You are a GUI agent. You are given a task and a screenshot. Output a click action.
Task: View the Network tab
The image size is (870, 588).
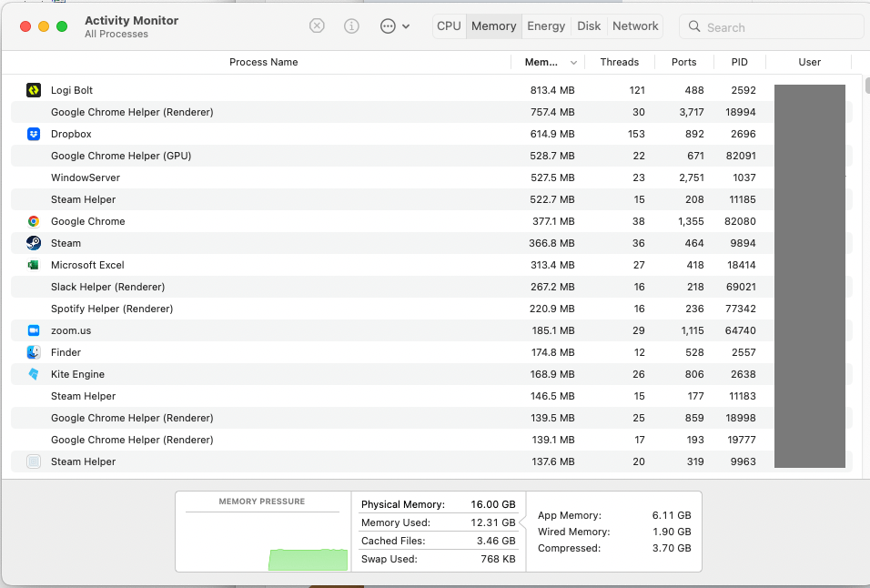tap(634, 25)
